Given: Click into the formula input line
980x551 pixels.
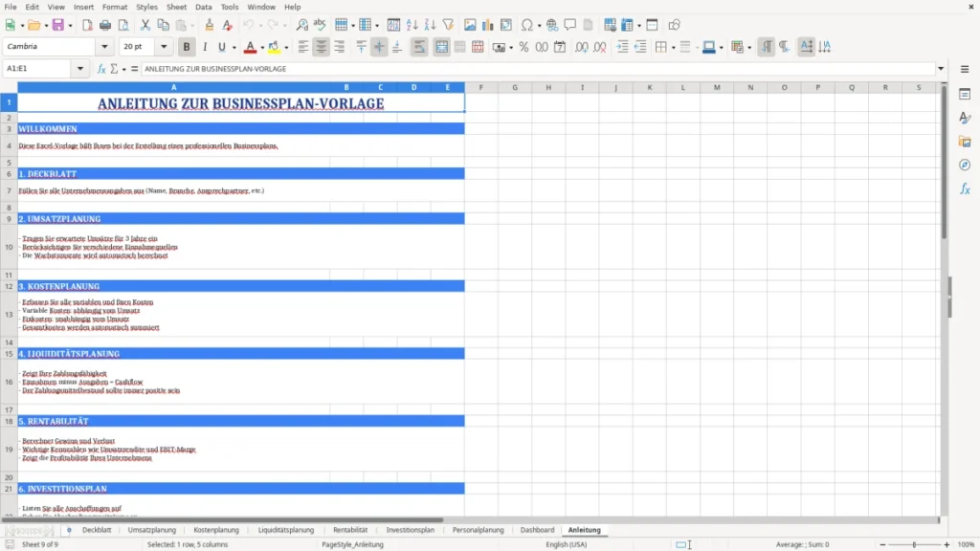Looking at the screenshot, I should 538,69.
